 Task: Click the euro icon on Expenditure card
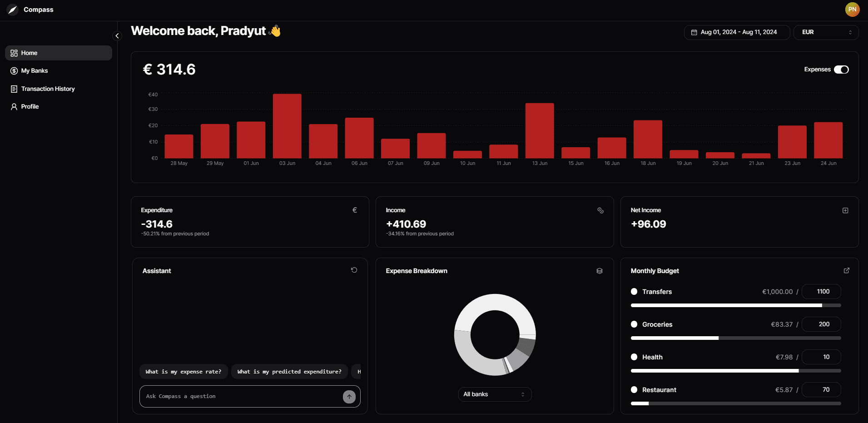coord(355,210)
